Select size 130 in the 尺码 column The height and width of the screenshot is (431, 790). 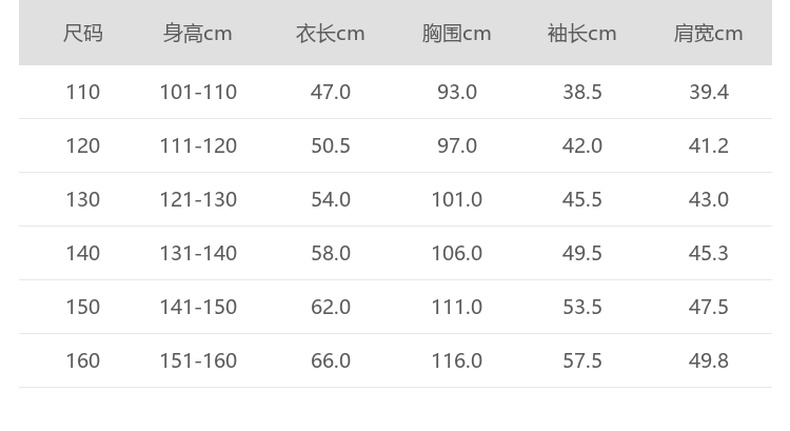tap(83, 199)
